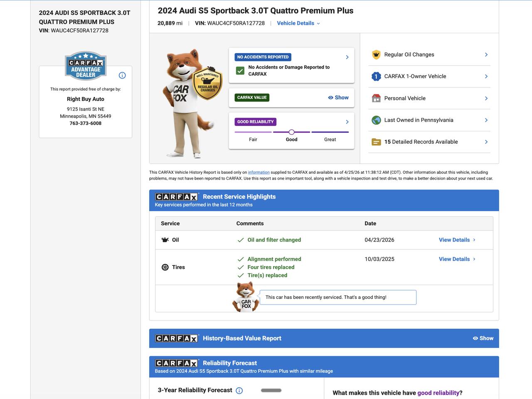Open the underlined information link
The height and width of the screenshot is (399, 532).
pos(259,172)
